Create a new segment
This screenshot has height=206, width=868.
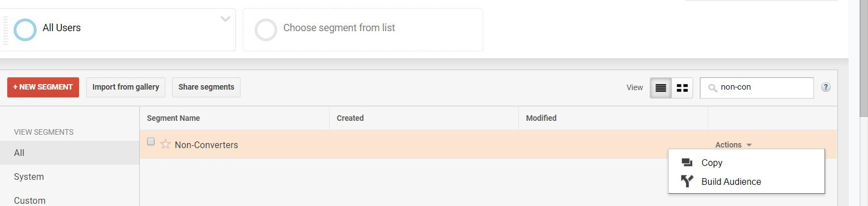(x=43, y=87)
